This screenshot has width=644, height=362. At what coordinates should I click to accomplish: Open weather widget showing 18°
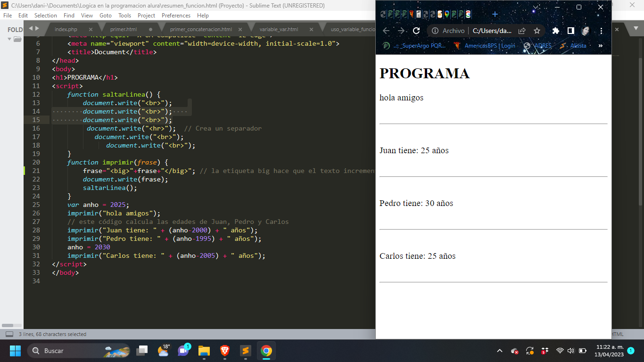[x=163, y=351]
